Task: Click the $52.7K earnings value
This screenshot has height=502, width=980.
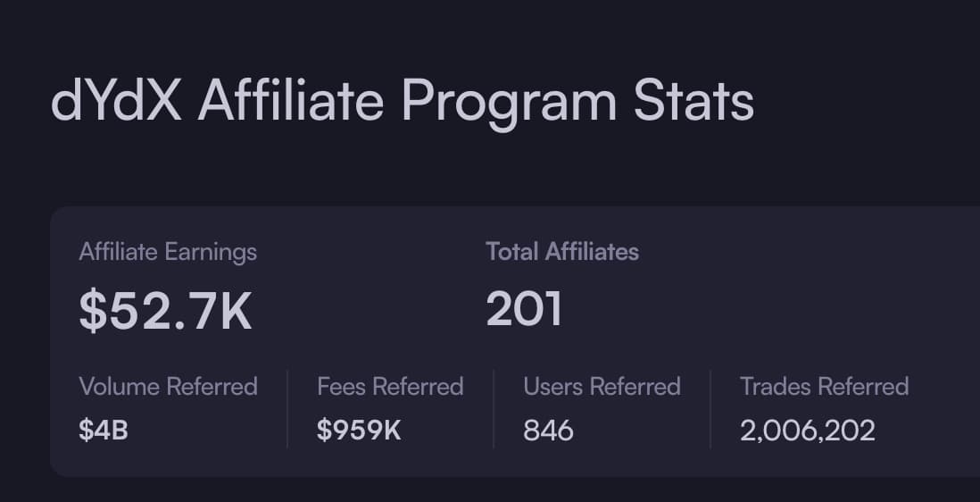Action: 166,310
